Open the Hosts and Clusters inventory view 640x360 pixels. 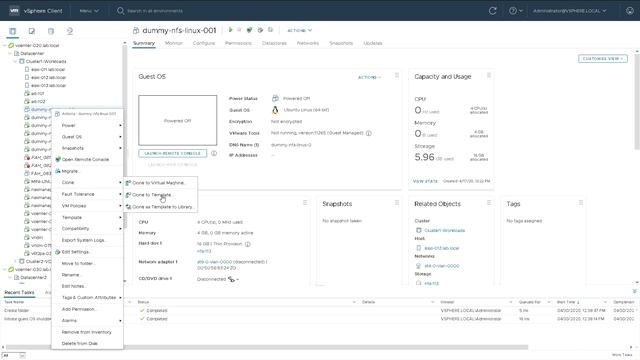(13, 31)
